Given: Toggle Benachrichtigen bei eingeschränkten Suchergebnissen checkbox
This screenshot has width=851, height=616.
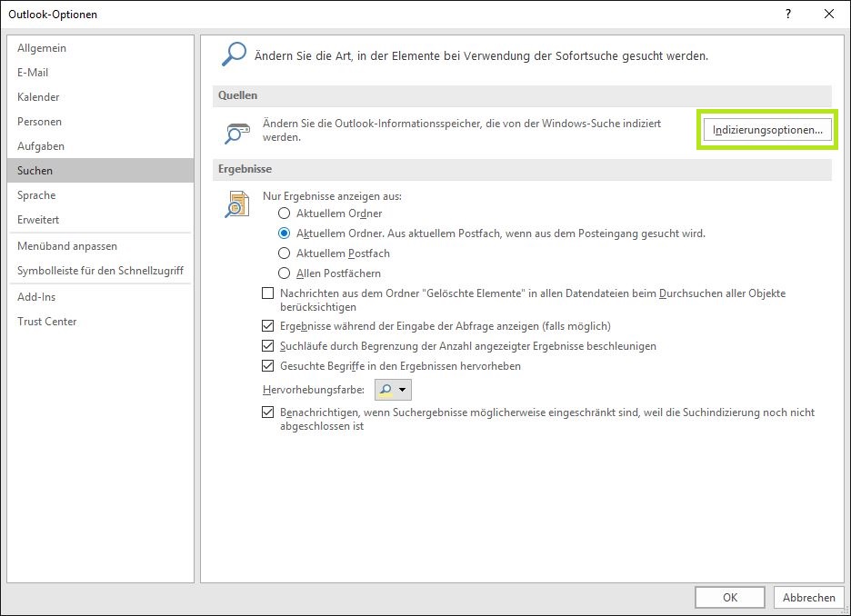Looking at the screenshot, I should (267, 412).
